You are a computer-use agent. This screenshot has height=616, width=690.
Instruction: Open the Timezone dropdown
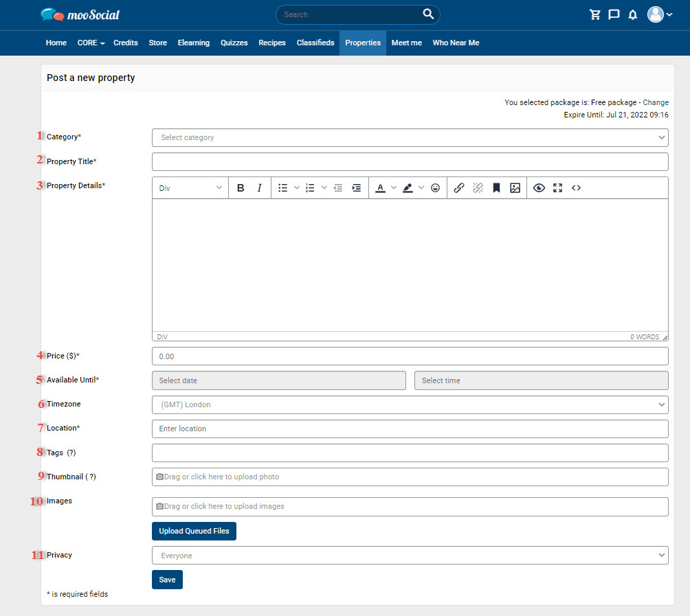pyautogui.click(x=410, y=404)
